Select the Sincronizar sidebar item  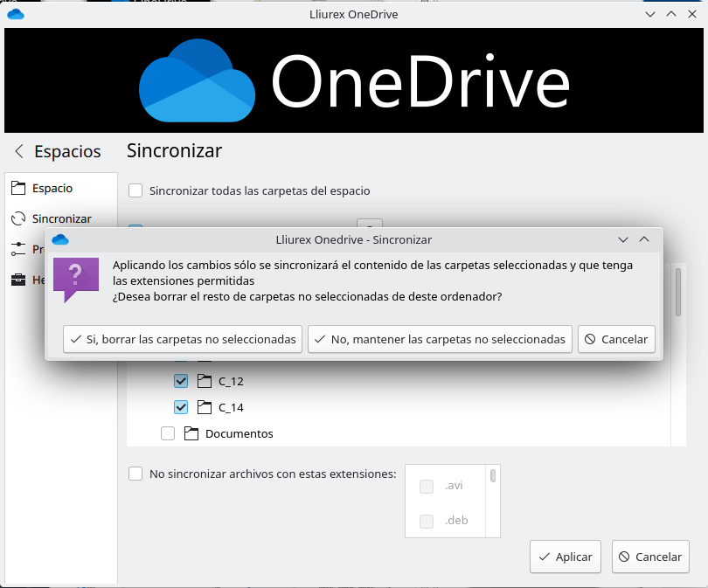[x=60, y=218]
